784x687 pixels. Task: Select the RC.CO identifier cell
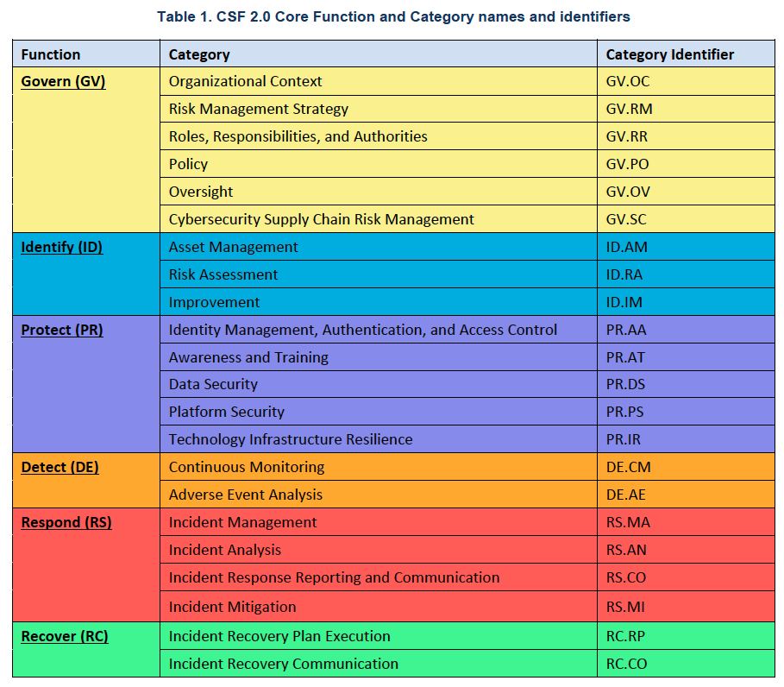(686, 664)
